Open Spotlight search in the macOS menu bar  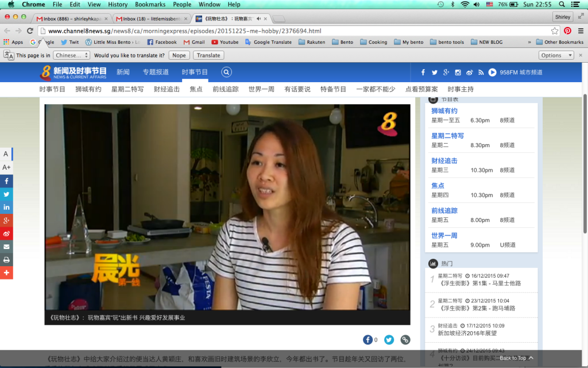[562, 5]
